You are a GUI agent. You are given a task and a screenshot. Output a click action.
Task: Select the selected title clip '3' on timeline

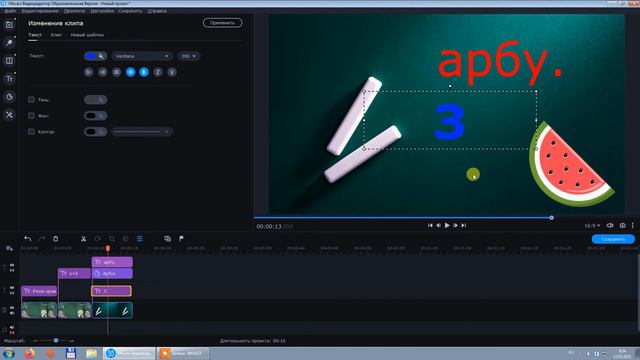tap(111, 291)
